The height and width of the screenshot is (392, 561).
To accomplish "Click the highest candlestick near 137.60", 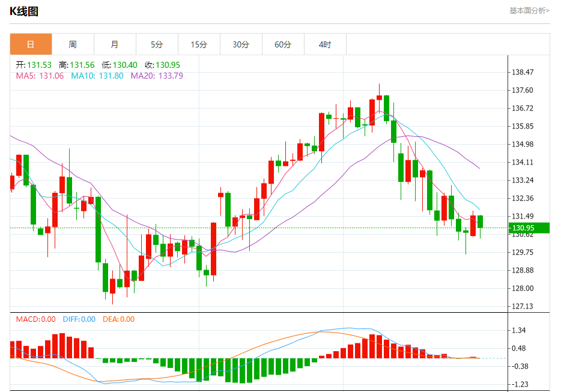I will point(379,98).
